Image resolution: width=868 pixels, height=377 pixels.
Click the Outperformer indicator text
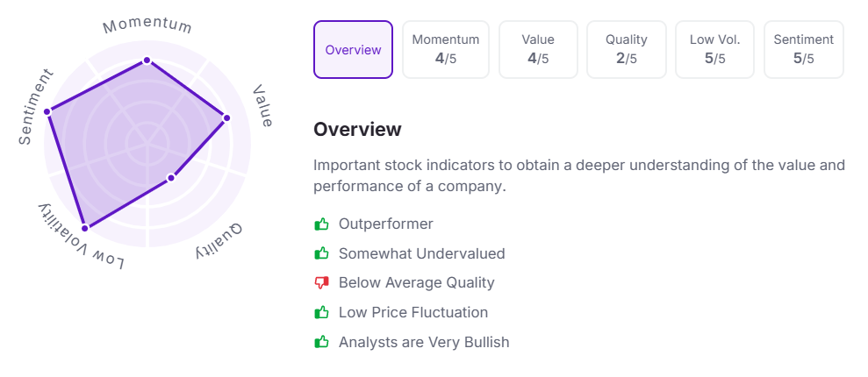pyautogui.click(x=386, y=224)
